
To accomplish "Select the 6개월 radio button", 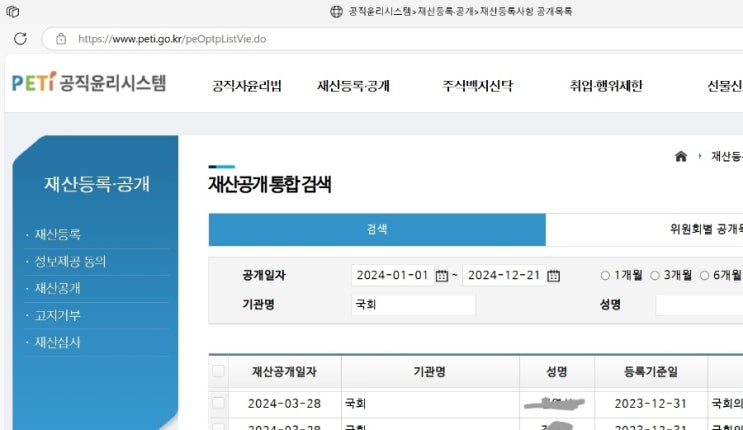I will click(705, 275).
